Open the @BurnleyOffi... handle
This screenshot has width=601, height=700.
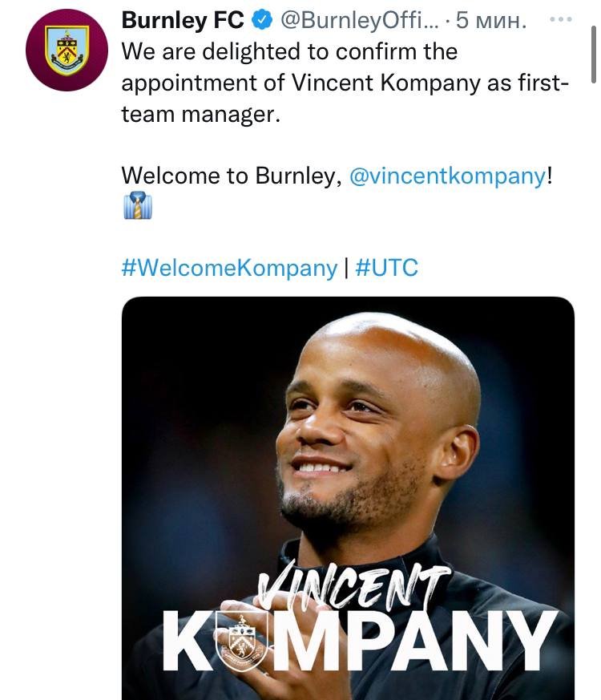tap(359, 20)
